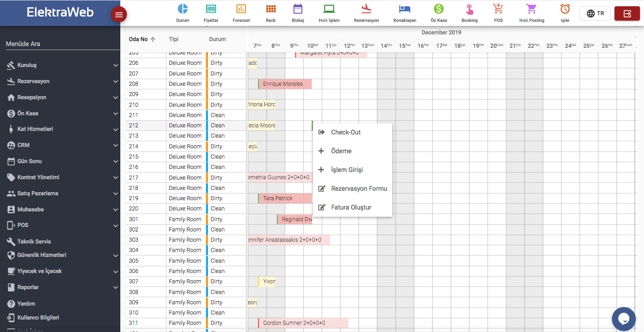This screenshot has width=644, height=332.
Task: Select Rezervasyon Formu from context menu
Action: point(352,189)
